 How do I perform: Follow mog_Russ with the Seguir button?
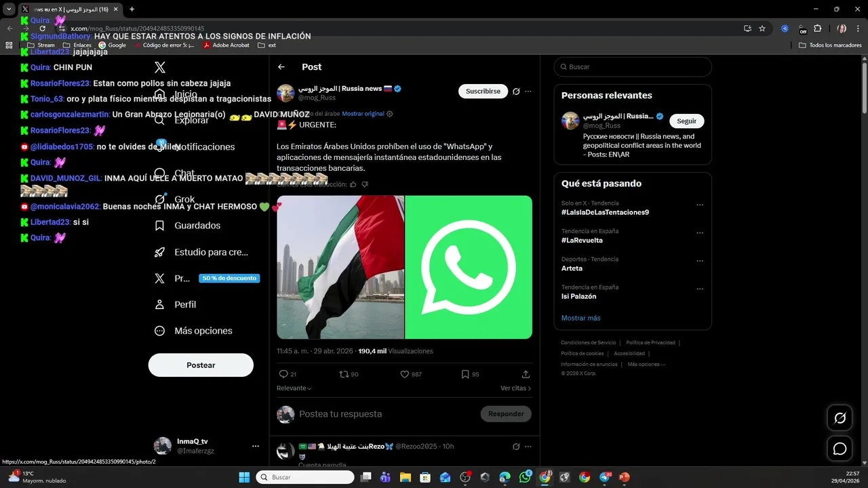point(686,121)
